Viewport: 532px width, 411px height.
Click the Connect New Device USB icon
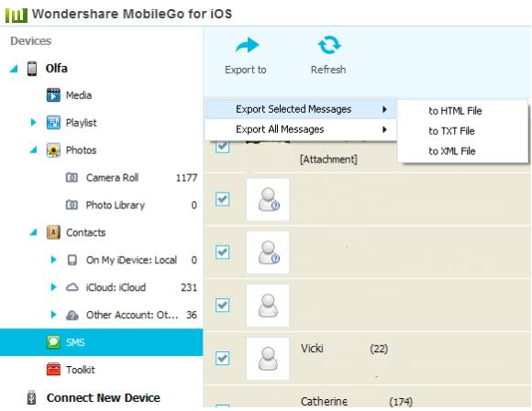(x=31, y=397)
